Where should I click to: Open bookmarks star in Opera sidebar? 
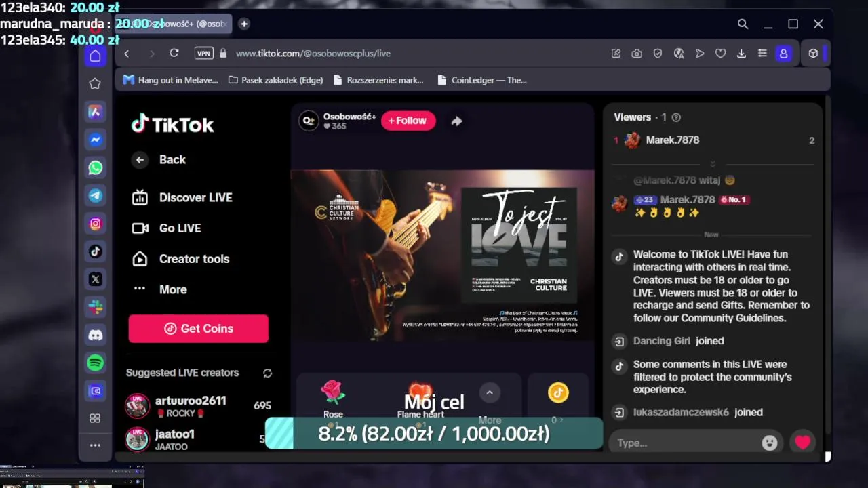[x=95, y=83]
